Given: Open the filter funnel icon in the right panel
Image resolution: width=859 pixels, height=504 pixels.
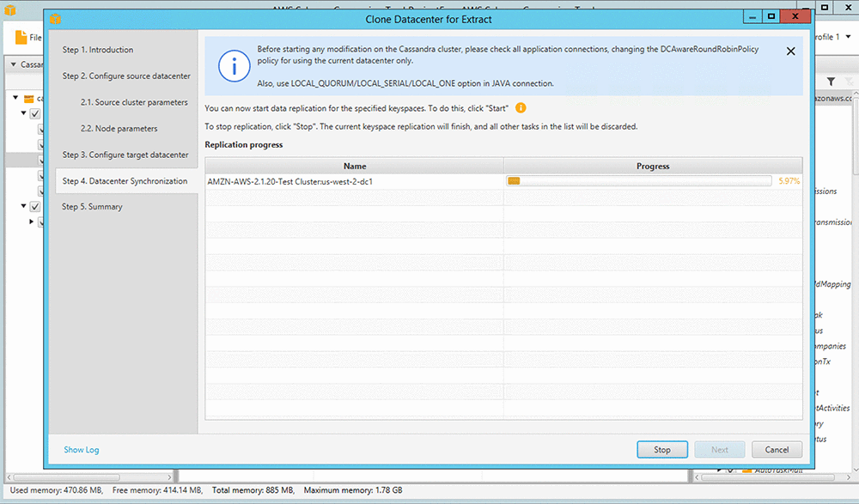Looking at the screenshot, I should pyautogui.click(x=831, y=81).
